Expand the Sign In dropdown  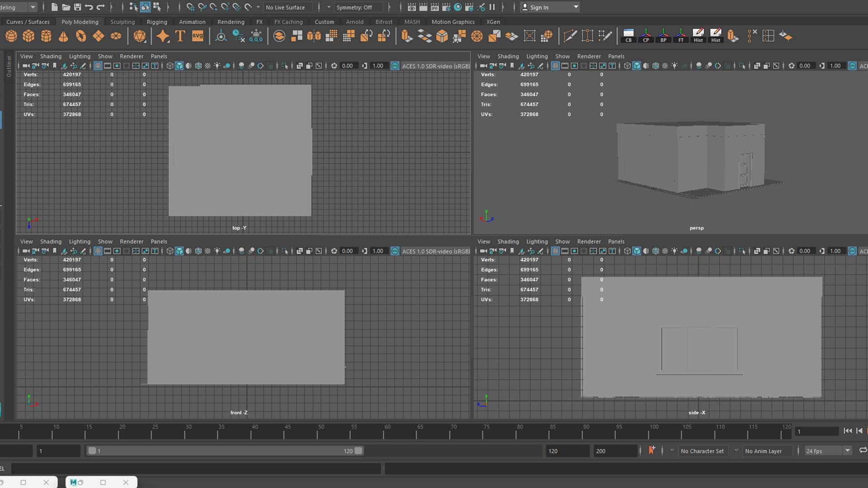pos(576,7)
